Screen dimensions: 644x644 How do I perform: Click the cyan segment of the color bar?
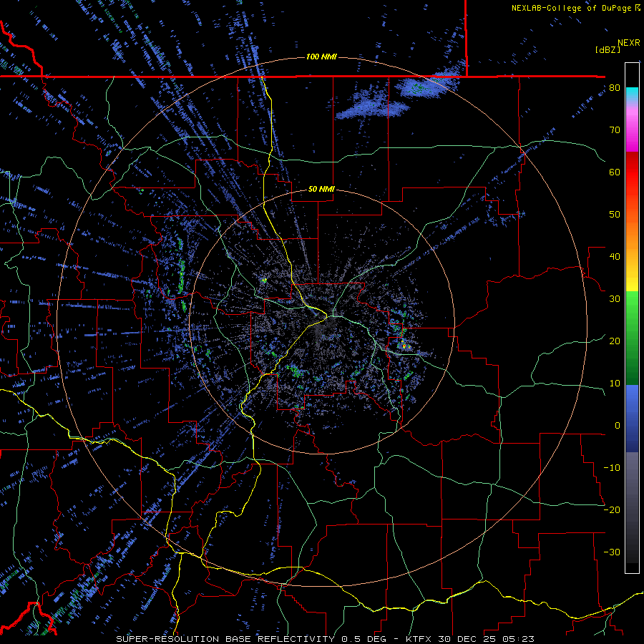tap(632, 94)
